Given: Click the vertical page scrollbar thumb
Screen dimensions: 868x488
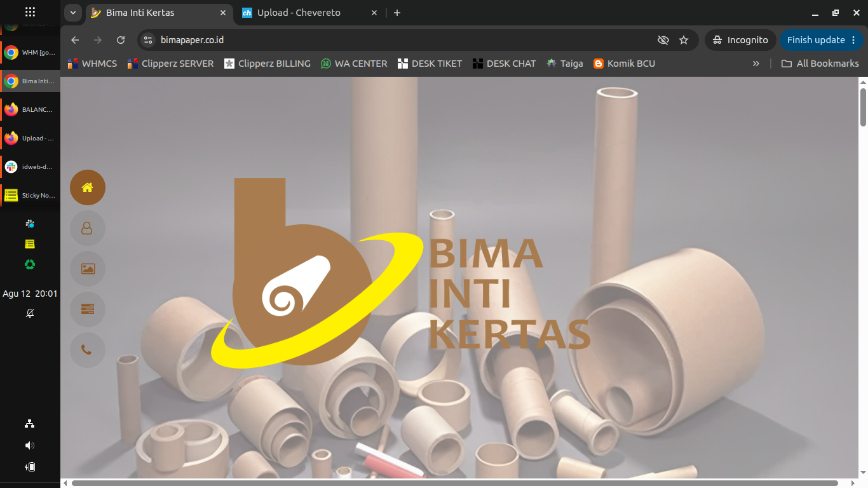Looking at the screenshot, I should tap(863, 107).
